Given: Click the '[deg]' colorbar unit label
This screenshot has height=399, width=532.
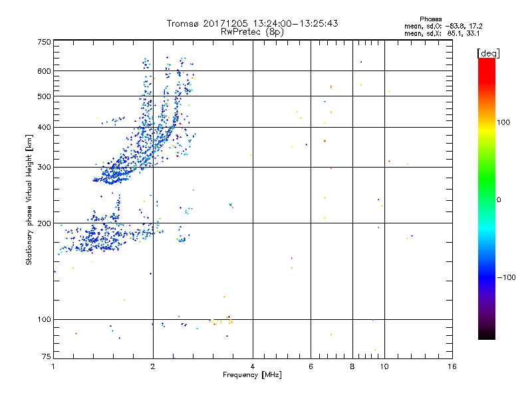Looking at the screenshot, I should [488, 53].
